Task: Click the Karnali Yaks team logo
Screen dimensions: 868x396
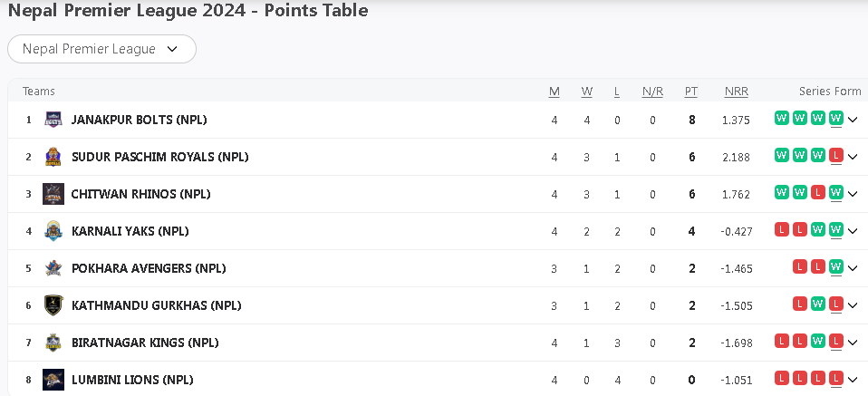Action: coord(53,231)
